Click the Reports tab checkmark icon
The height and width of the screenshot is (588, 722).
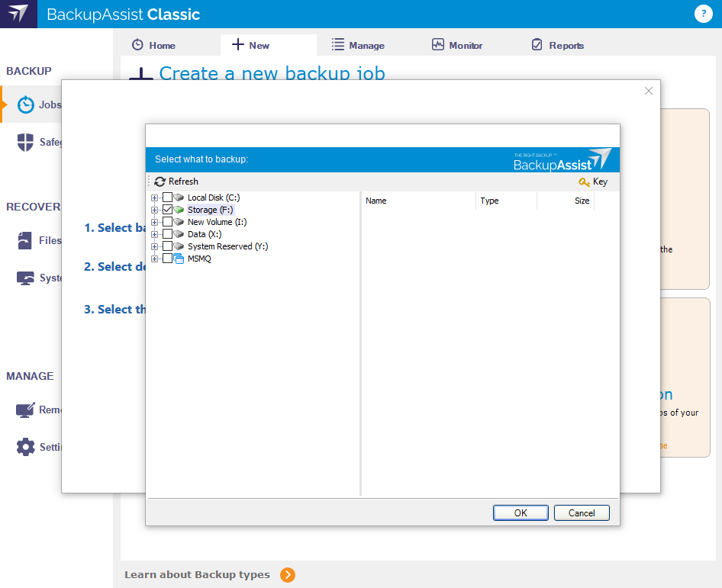(537, 45)
